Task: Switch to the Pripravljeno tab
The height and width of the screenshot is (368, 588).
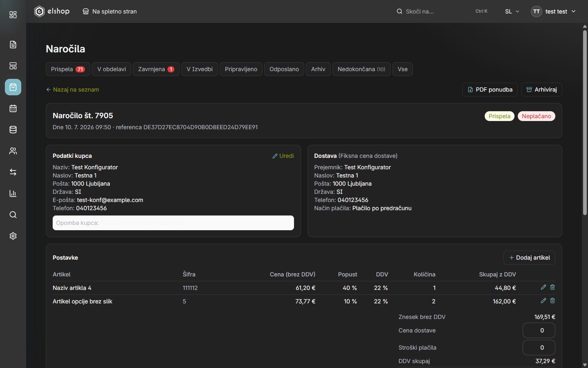Action: [241, 69]
